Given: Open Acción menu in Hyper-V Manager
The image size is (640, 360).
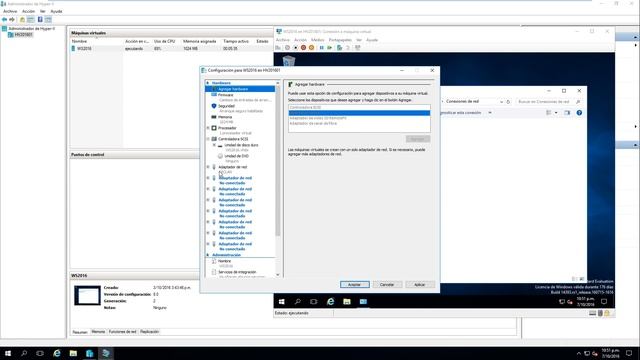Looking at the screenshot, I should 28,11.
